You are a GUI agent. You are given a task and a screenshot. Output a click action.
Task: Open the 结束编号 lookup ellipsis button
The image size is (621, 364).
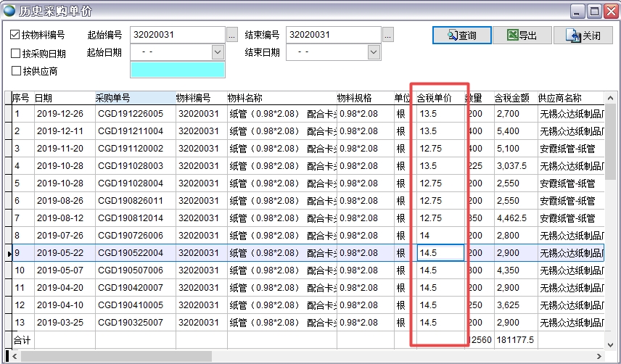coord(388,35)
